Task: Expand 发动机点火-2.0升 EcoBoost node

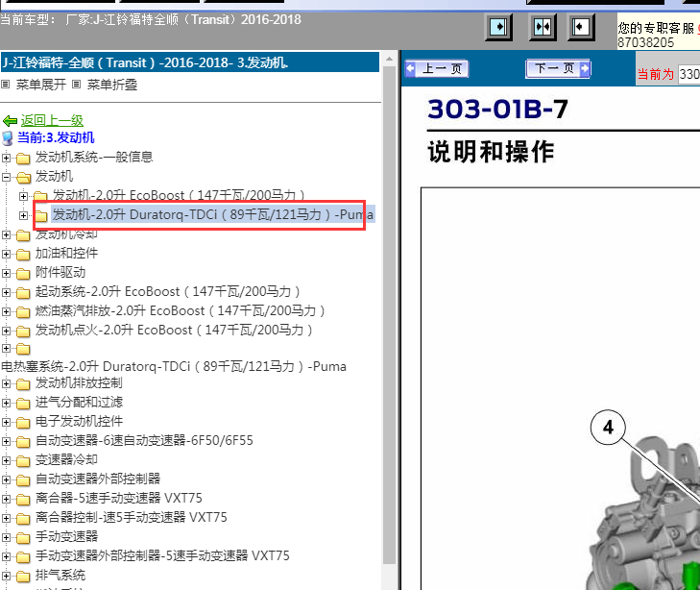Action: 7,331
